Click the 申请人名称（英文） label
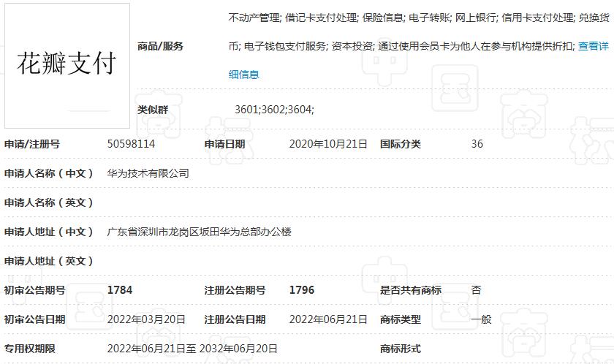 click(49, 202)
